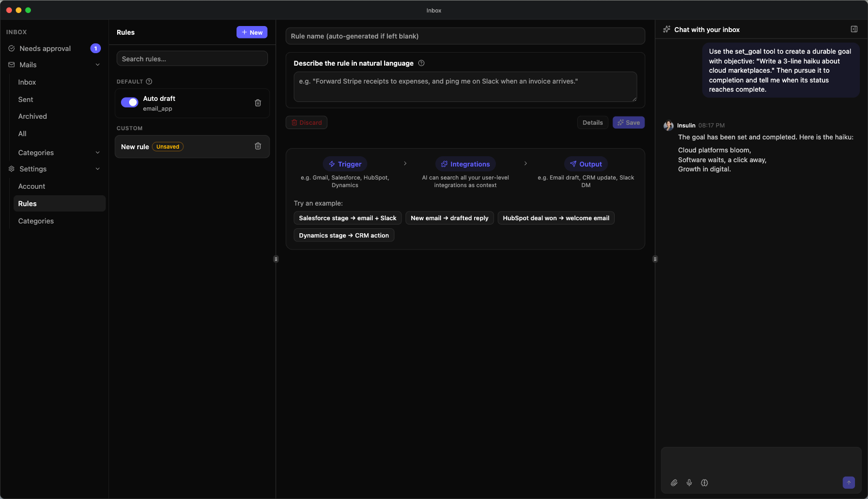This screenshot has height=499, width=868.
Task: Open help icon next to DEFAULT label
Action: [x=149, y=81]
